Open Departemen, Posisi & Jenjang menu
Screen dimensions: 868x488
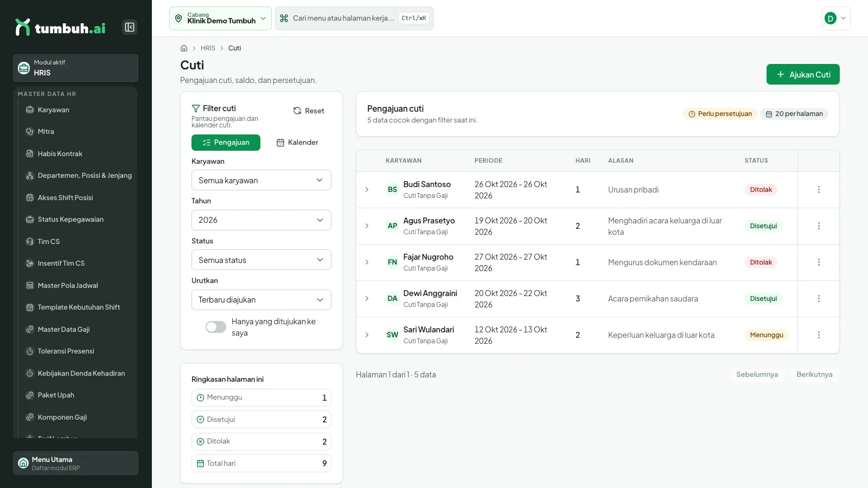click(x=79, y=176)
